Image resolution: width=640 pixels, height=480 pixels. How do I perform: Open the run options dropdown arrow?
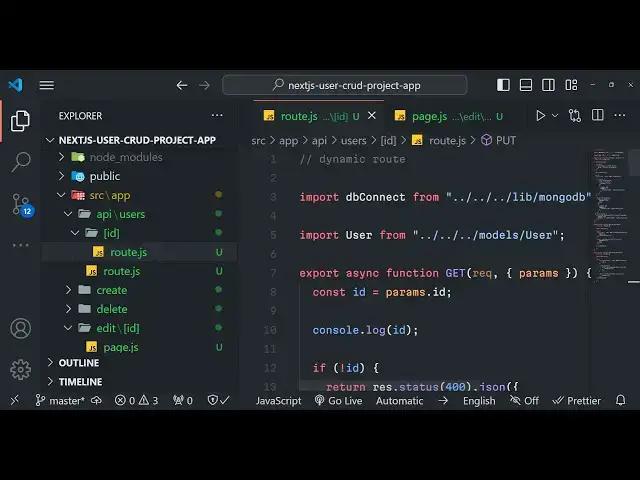tap(555, 116)
